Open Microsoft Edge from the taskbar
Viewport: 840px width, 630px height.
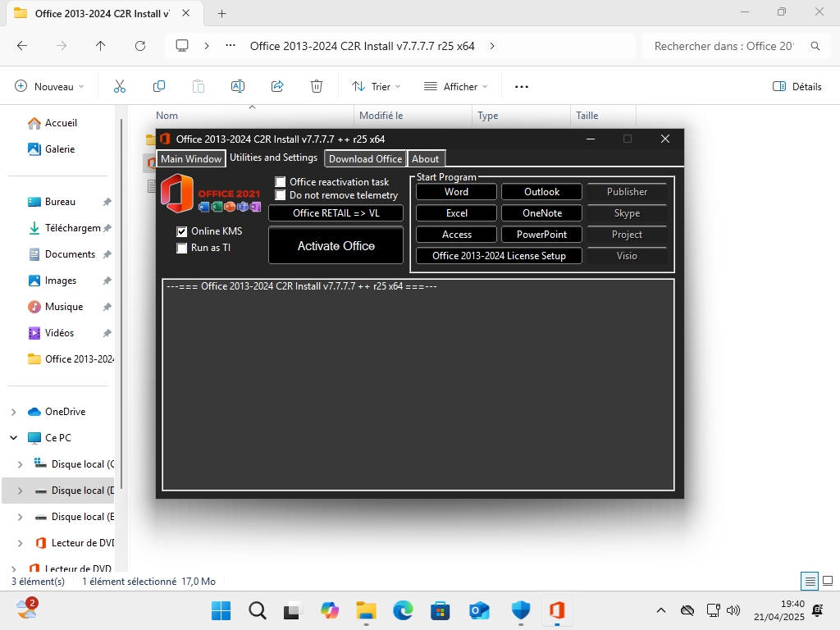(403, 610)
